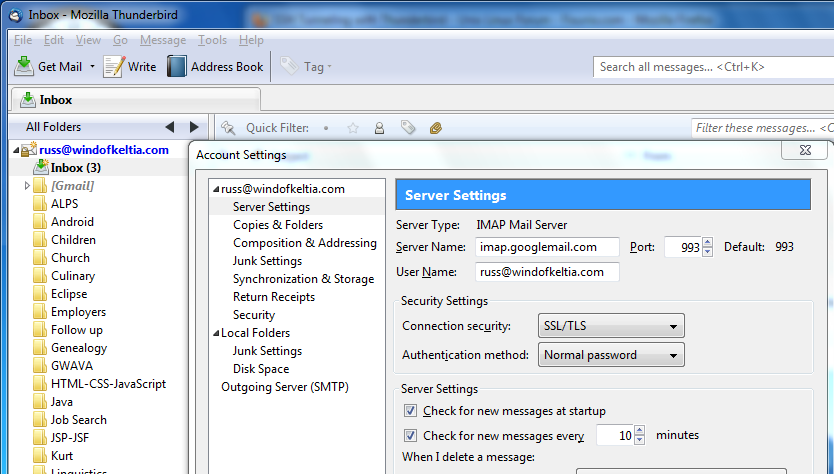This screenshot has height=474, width=834.
Task: Open the View menu
Action: click(x=88, y=40)
